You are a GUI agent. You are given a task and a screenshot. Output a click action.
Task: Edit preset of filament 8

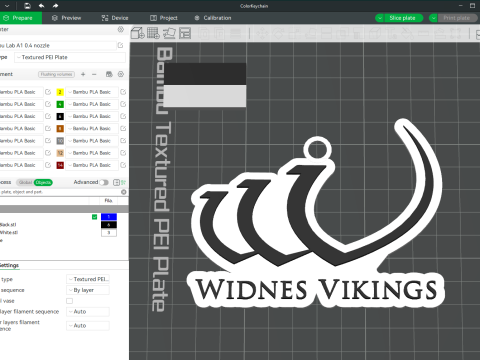coord(123,128)
